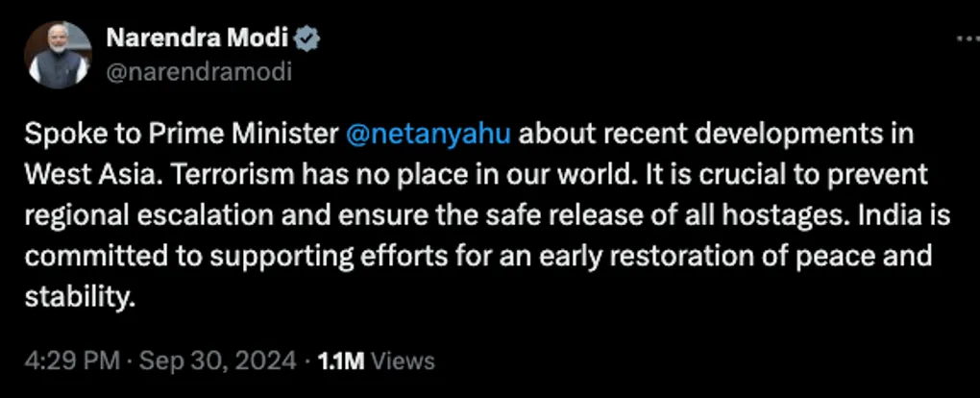Viewport: 980px width, 398px height.
Task: Click the blue verified badge
Action: (307, 39)
